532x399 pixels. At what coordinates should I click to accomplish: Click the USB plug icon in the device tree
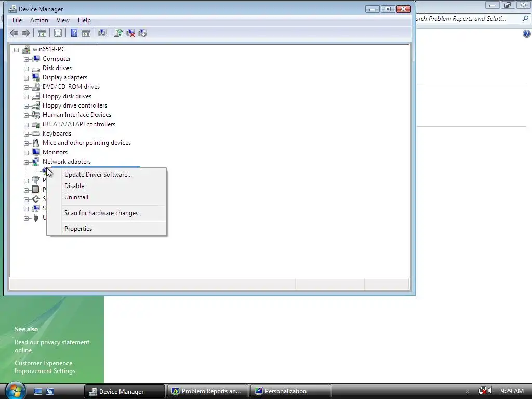pyautogui.click(x=36, y=218)
